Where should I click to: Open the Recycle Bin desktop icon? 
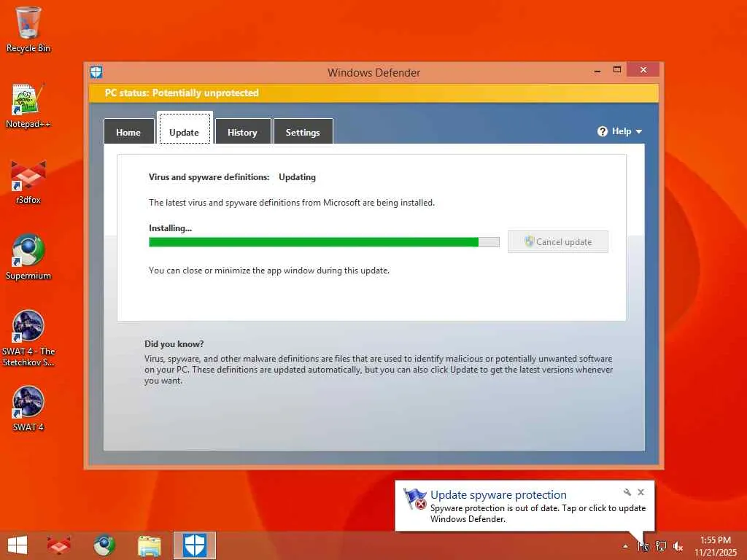pyautogui.click(x=28, y=29)
